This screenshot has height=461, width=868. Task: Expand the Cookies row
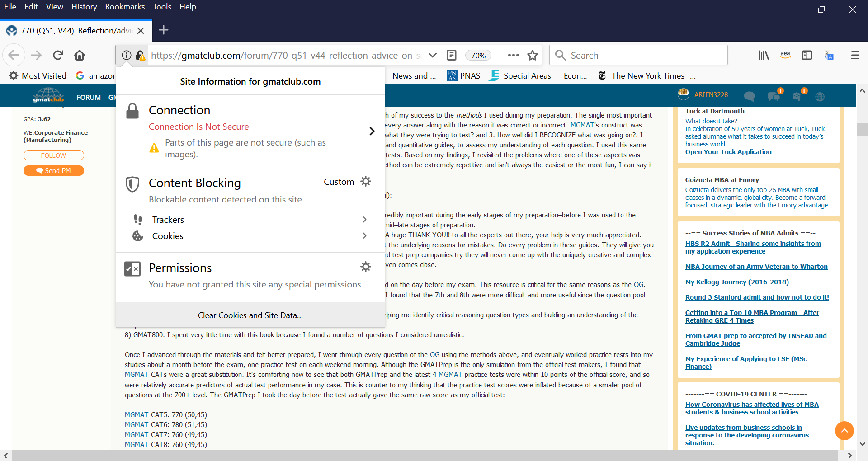pyautogui.click(x=250, y=236)
